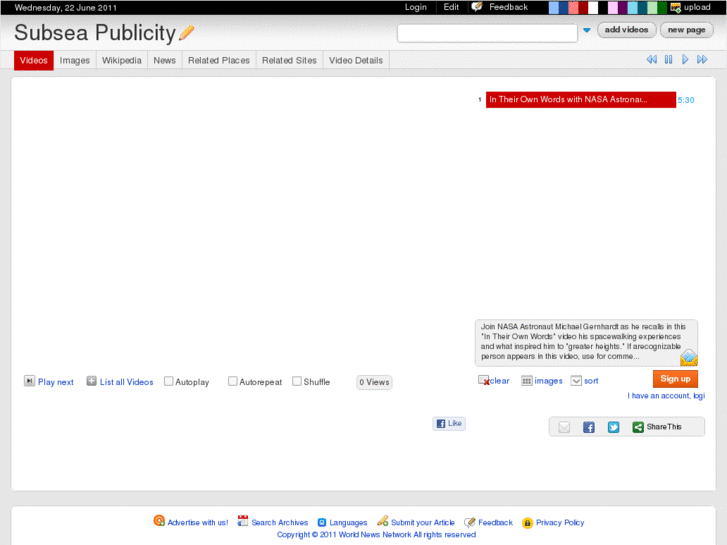Click the green ShareThis icon
The image size is (727, 545).
pyautogui.click(x=638, y=427)
